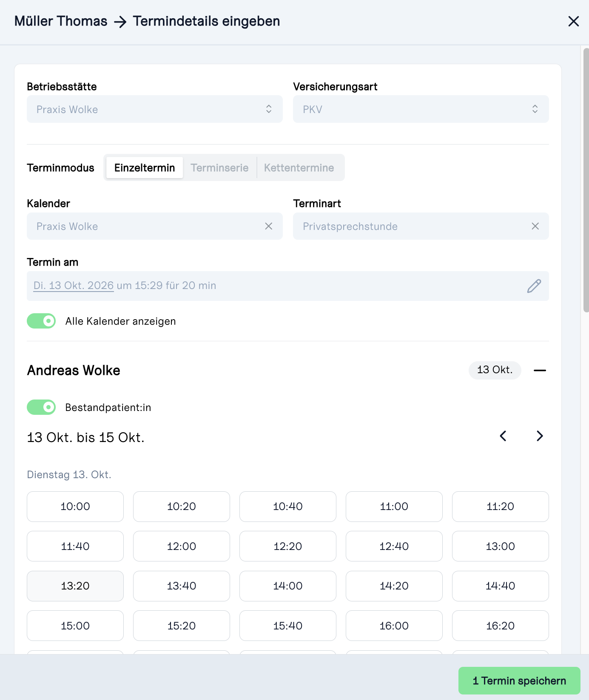Viewport: 589px width, 700px height.
Task: Select the 12:20 time slot
Action: tap(288, 546)
